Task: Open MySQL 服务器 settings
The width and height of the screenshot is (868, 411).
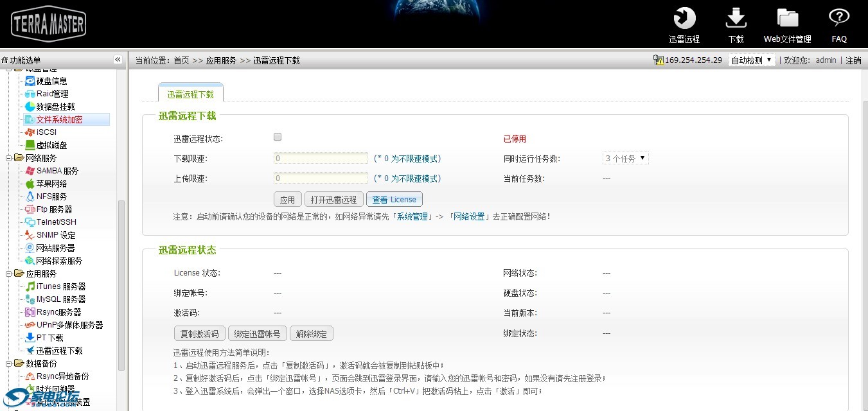Action: coord(61,299)
